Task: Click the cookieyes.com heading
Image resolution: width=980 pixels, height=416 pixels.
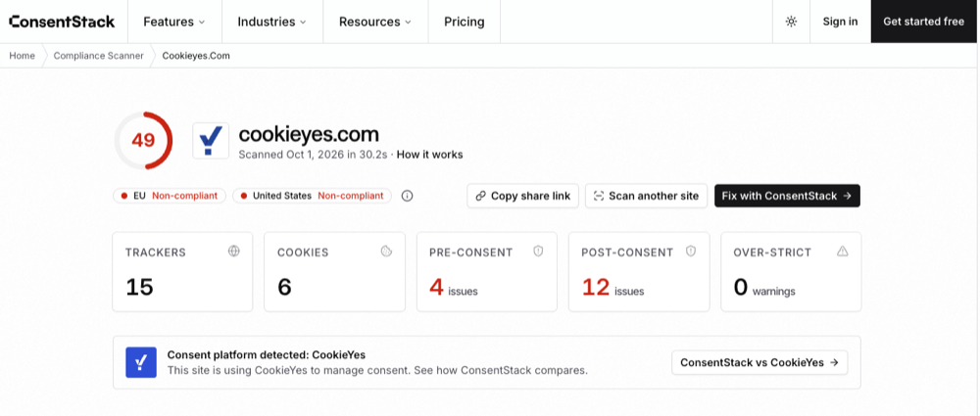Action: pos(309,134)
